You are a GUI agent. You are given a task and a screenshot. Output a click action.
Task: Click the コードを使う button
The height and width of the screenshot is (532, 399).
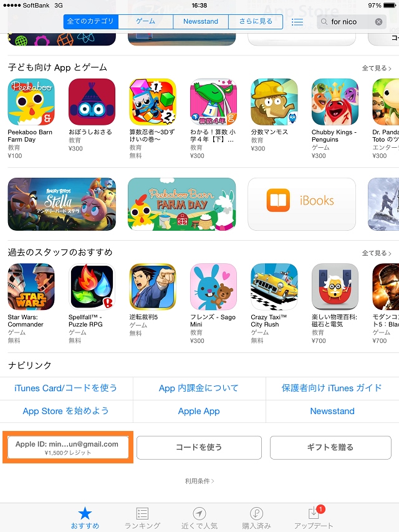(x=199, y=448)
